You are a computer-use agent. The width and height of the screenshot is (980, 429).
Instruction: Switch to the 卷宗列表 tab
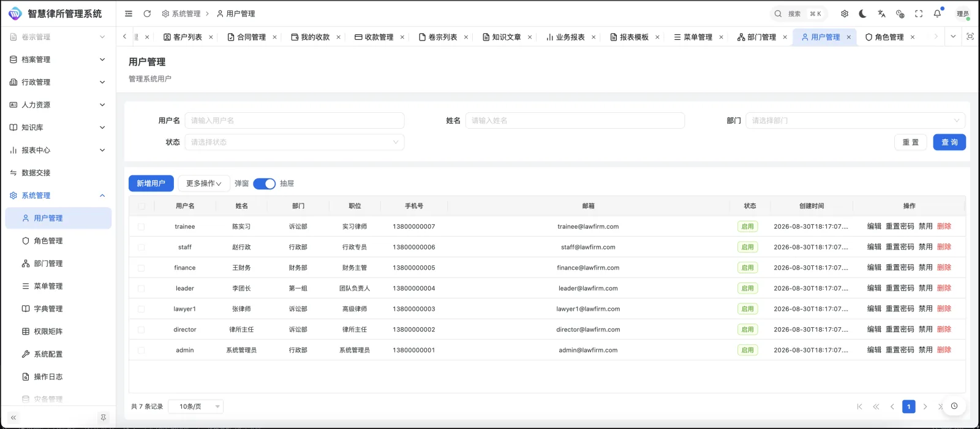(443, 37)
